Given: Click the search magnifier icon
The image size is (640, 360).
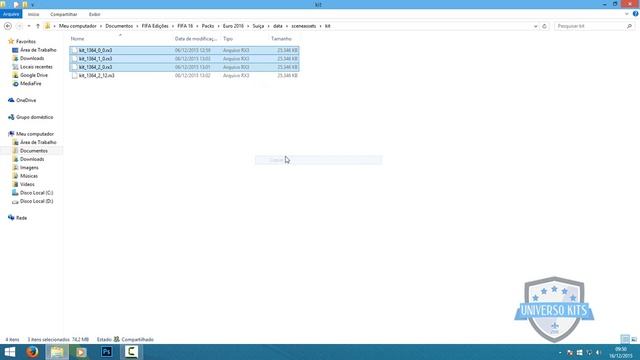Looking at the screenshot, I should point(629,26).
